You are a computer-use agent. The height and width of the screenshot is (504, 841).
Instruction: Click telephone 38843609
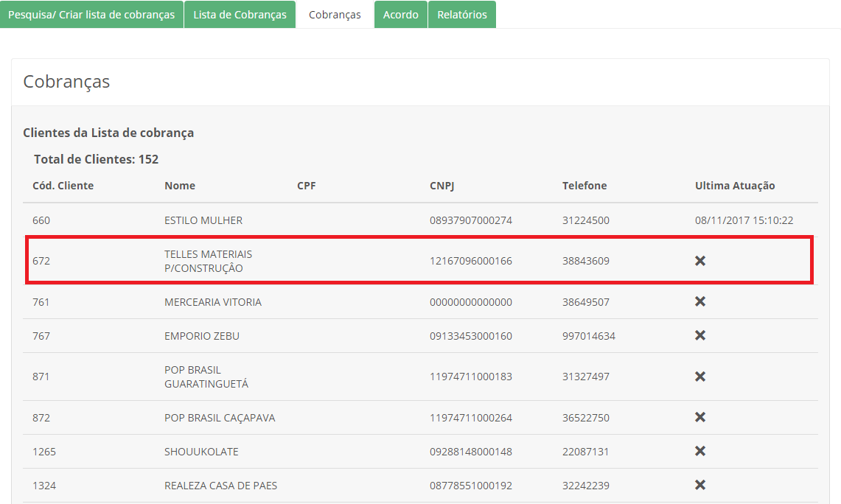point(586,261)
